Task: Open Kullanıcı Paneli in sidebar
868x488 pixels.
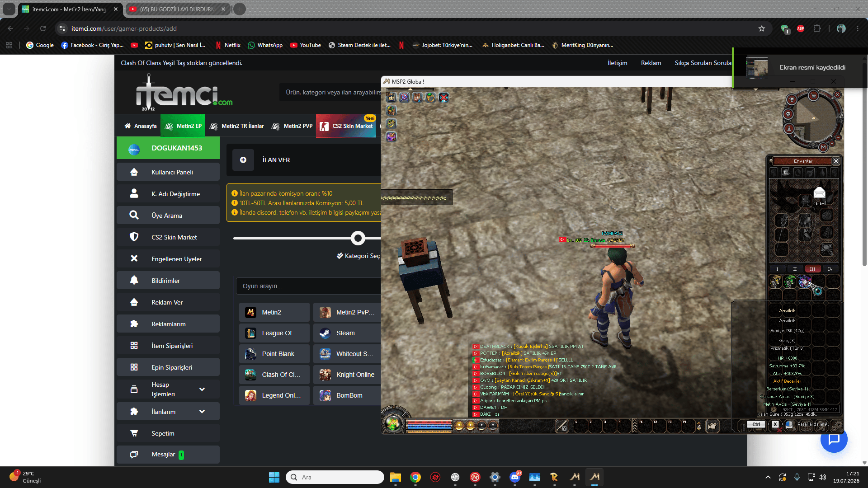Action: (x=168, y=172)
